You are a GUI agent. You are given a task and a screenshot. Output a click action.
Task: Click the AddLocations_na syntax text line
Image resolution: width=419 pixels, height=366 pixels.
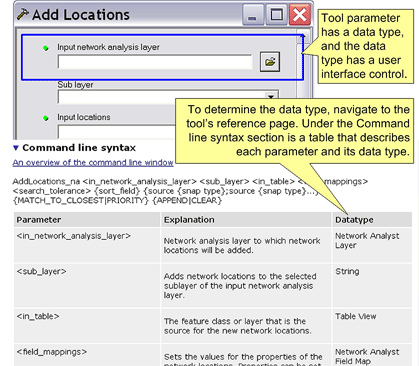pyautogui.click(x=190, y=181)
